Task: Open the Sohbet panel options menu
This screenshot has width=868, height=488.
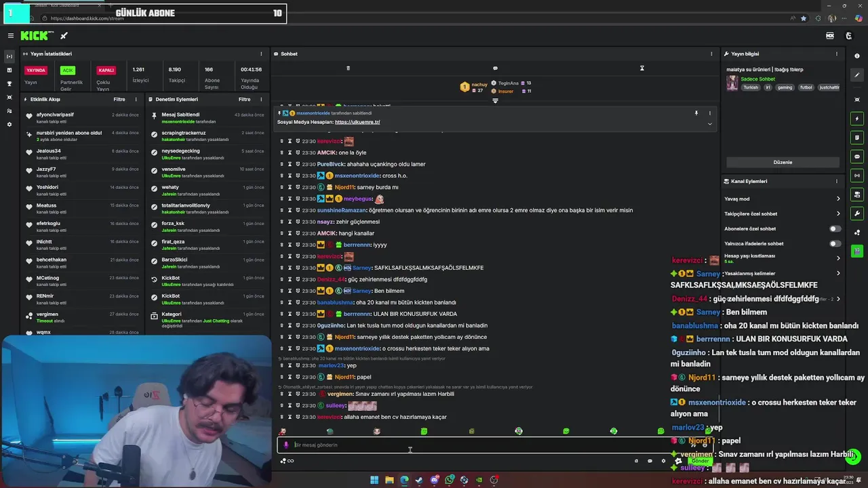Action: 711,54
